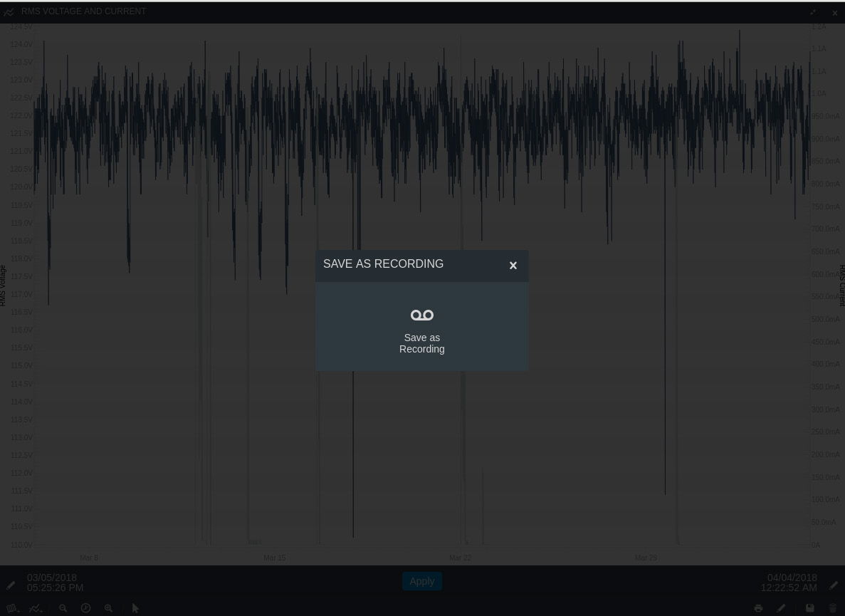Select the Save as Recording option
The height and width of the screenshot is (616, 845).
tap(421, 329)
